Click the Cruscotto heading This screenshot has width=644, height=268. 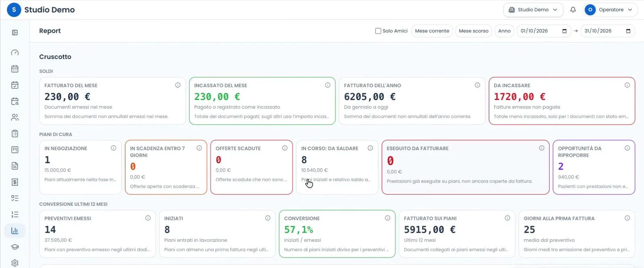55,57
